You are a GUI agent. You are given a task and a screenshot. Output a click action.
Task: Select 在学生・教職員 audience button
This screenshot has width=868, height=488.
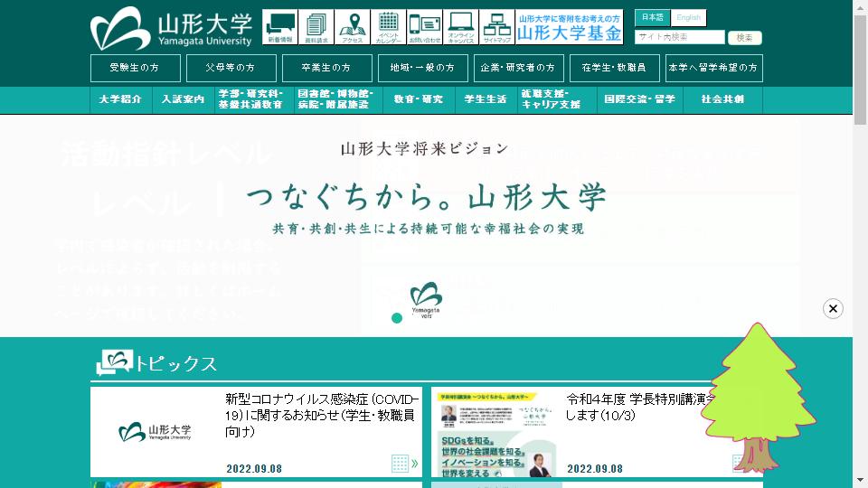pyautogui.click(x=615, y=68)
